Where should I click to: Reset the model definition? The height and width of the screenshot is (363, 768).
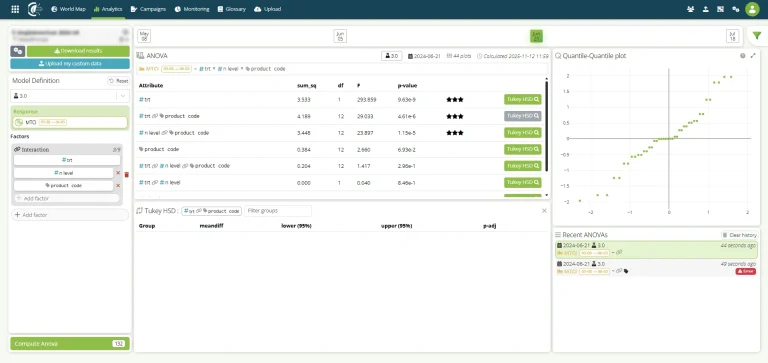tap(119, 81)
